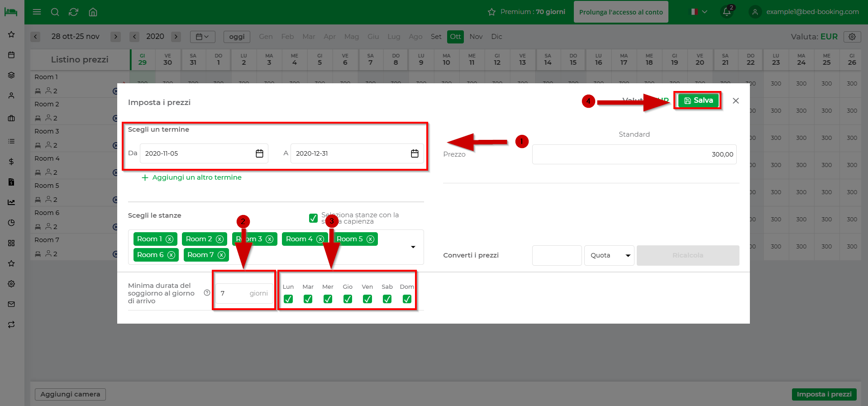The height and width of the screenshot is (406, 868).
Task: Open the suitcase icon in sidebar
Action: (11, 118)
